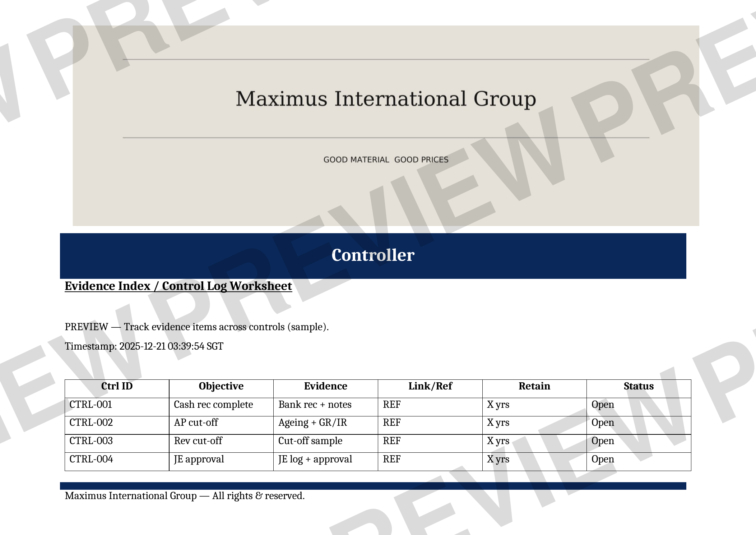Click the PREVIEW description line
This screenshot has width=756, height=535.
click(x=196, y=327)
